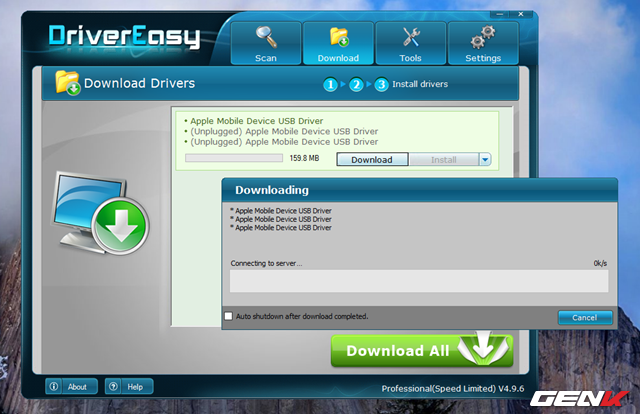This screenshot has width=640, height=414.
Task: Open the About info button
Action: pyautogui.click(x=69, y=386)
